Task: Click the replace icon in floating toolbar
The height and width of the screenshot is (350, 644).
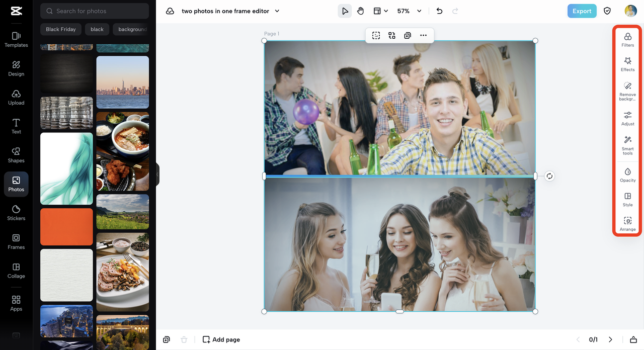Action: [391, 35]
